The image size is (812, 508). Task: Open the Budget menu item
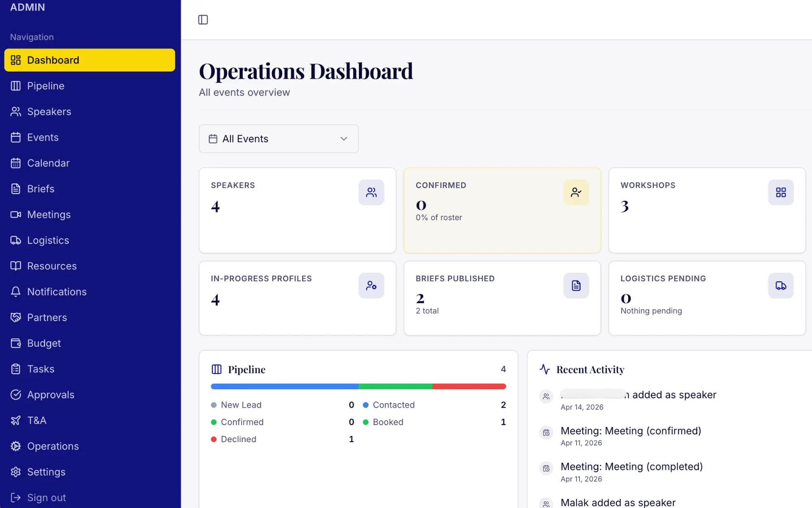(x=90, y=343)
